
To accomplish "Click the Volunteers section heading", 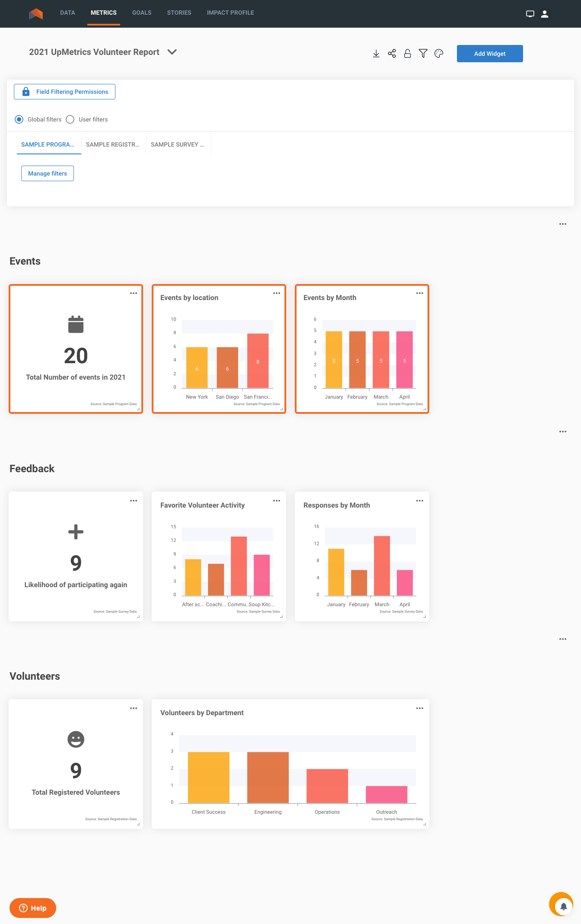I will pos(35,676).
